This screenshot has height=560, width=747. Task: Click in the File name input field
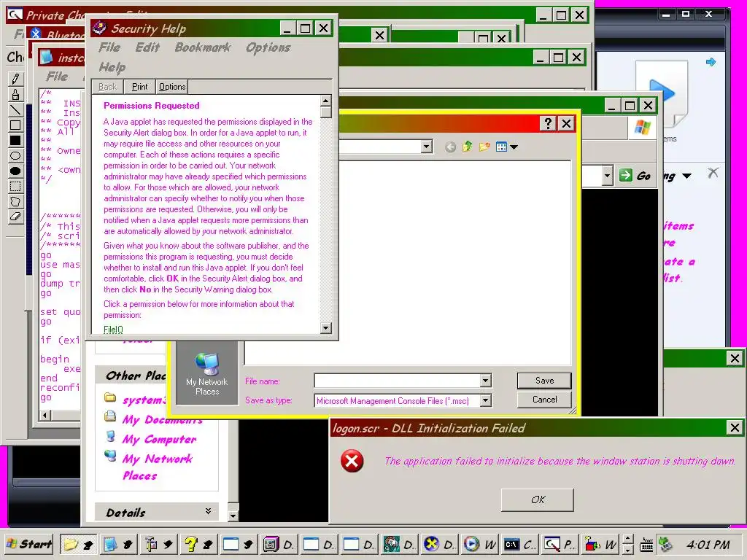point(398,381)
